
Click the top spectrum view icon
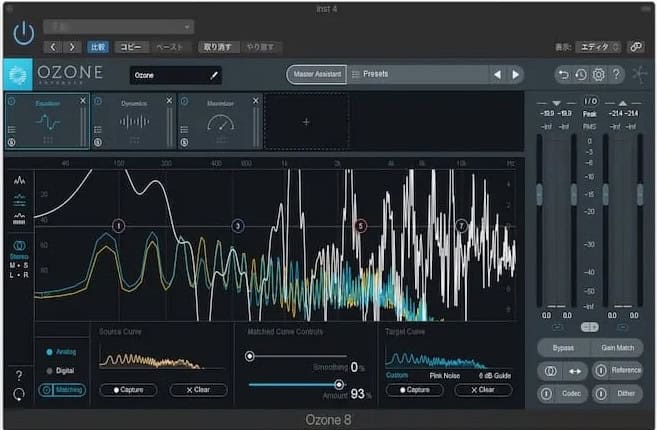point(19,180)
